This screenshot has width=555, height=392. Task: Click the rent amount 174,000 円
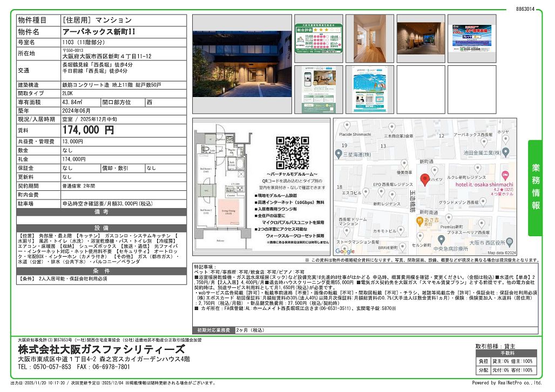[88, 130]
